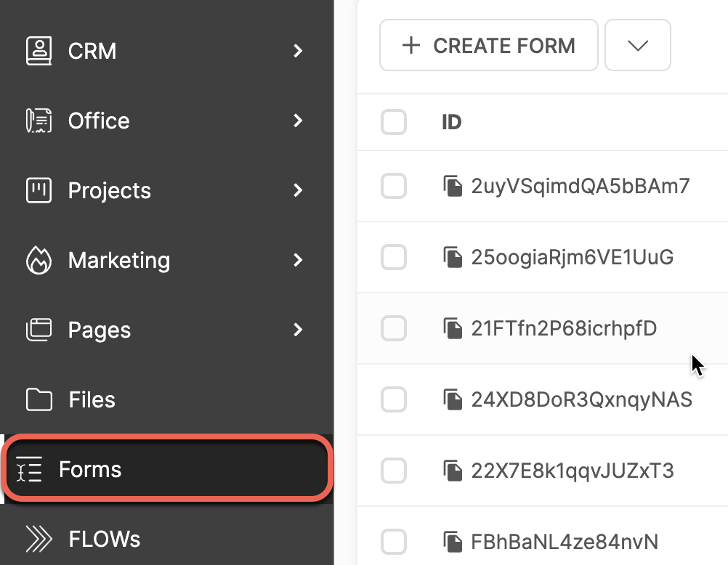Check the row FBhBaNL4ze84nvN checkbox
The width and height of the screenshot is (728, 565).
[x=394, y=542]
